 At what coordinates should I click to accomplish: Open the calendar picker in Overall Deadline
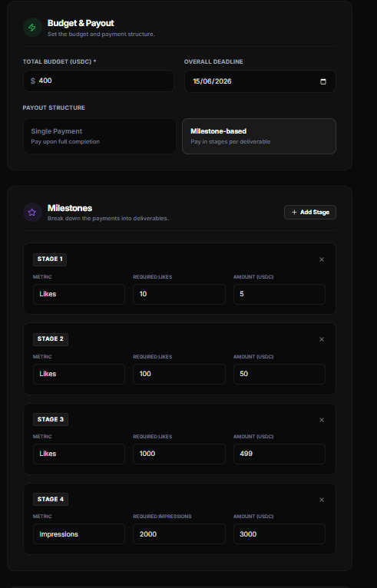pos(323,81)
